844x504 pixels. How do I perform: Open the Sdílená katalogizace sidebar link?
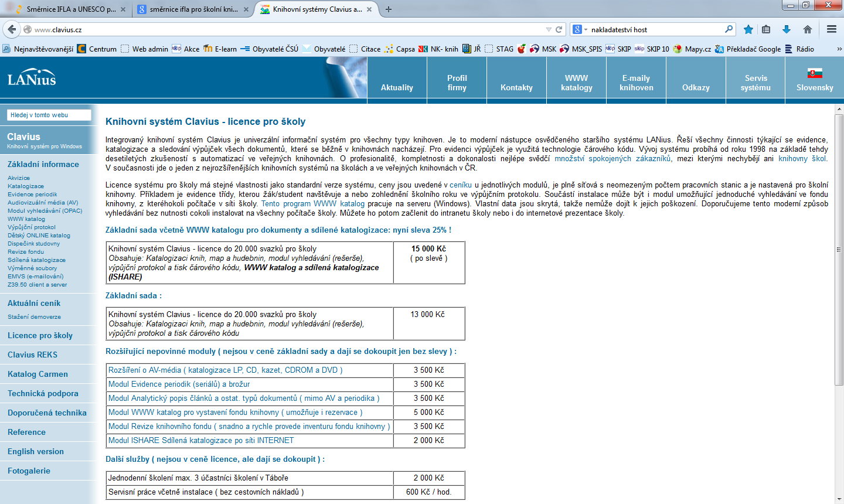click(x=36, y=260)
